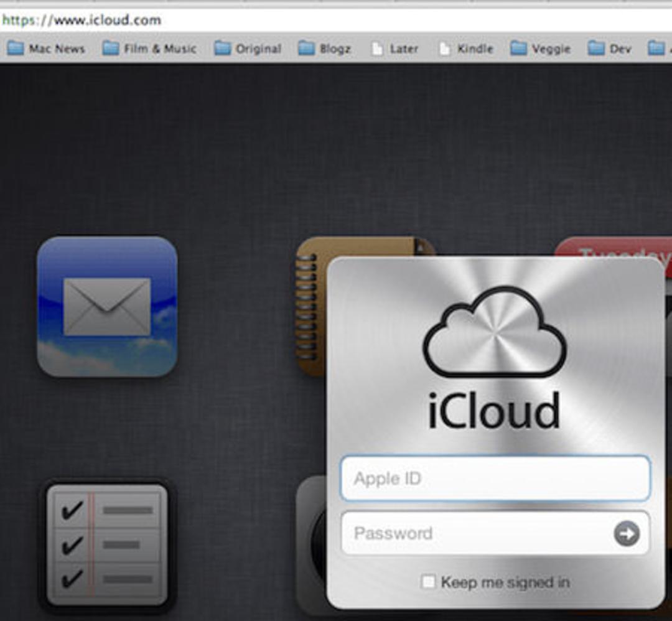Open the Later bookmark
The width and height of the screenshot is (672, 621).
click(x=394, y=49)
